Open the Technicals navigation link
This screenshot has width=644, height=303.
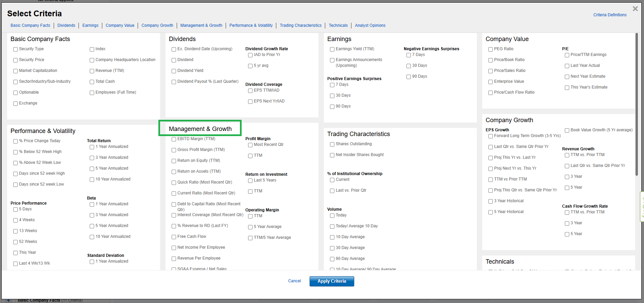[338, 25]
